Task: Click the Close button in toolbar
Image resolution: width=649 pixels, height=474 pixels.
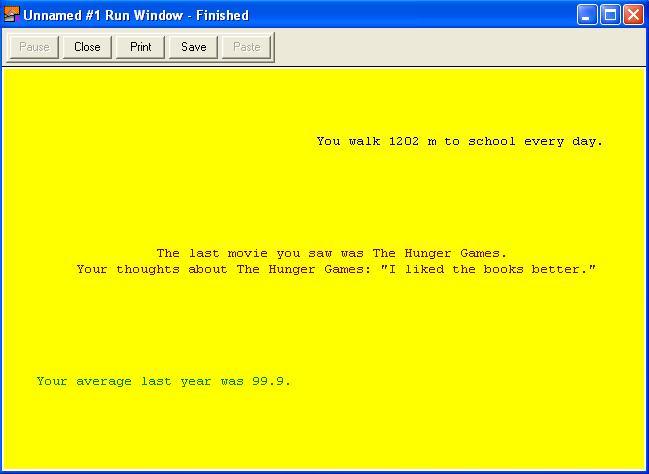Action: click(x=87, y=47)
